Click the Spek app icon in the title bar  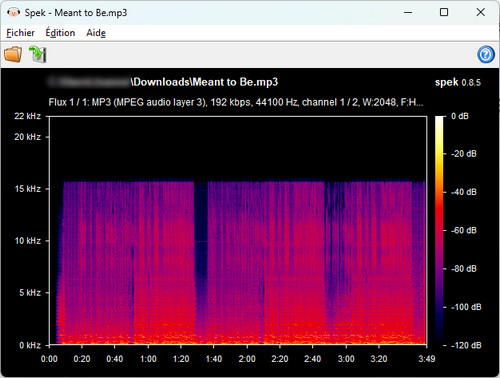click(13, 13)
